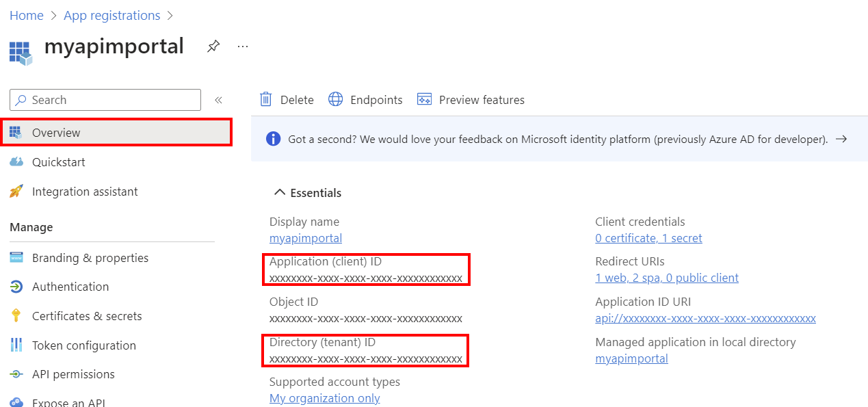Open the more options ellipsis menu
This screenshot has height=407, width=868.
click(x=242, y=46)
